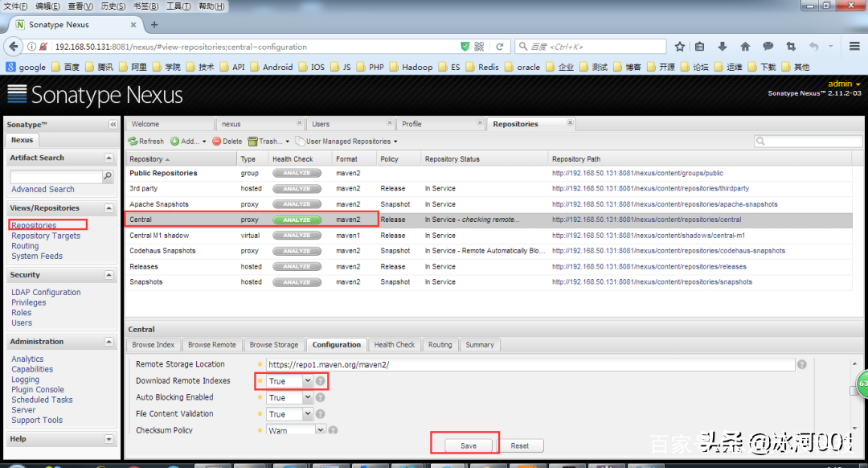The image size is (868, 468).
Task: Close the Users panel tab
Action: pyautogui.click(x=390, y=123)
